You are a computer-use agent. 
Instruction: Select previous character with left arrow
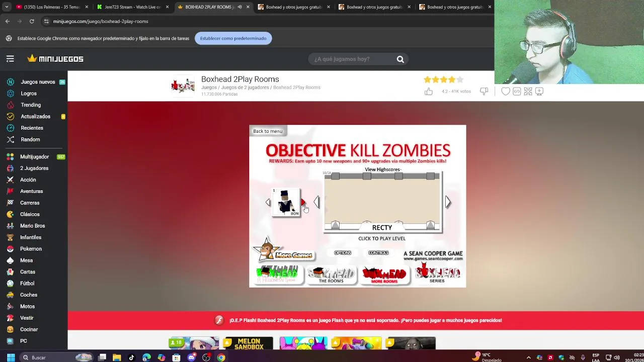pos(268,202)
